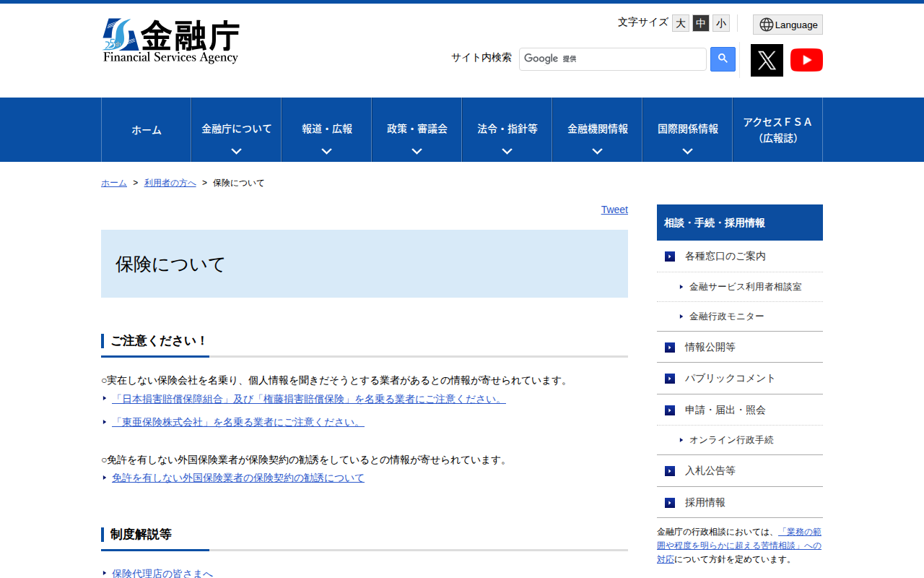
Task: Open the Language globe selector
Action: pyautogui.click(x=787, y=24)
